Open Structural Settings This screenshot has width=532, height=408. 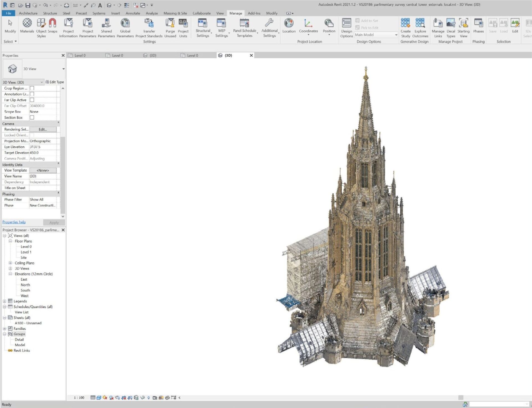click(x=203, y=28)
